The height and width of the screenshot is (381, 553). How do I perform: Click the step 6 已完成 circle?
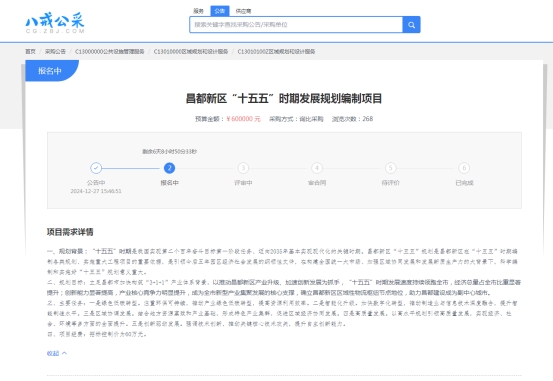click(464, 168)
